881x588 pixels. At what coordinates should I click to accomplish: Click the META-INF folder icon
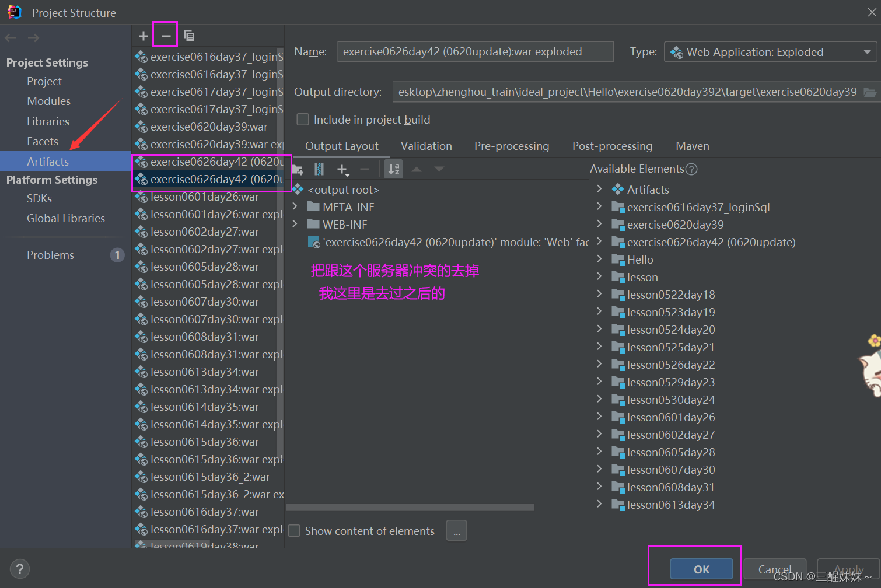point(313,206)
